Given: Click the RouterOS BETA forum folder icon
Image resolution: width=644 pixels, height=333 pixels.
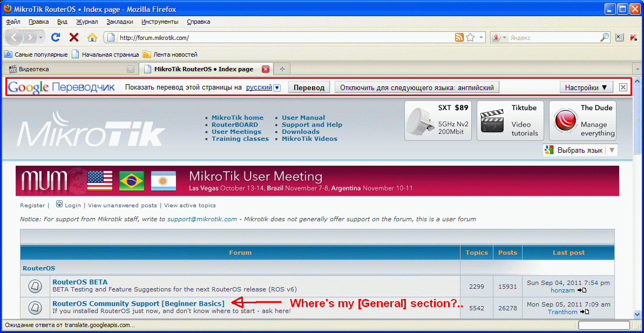Looking at the screenshot, I should pyautogui.click(x=35, y=286).
